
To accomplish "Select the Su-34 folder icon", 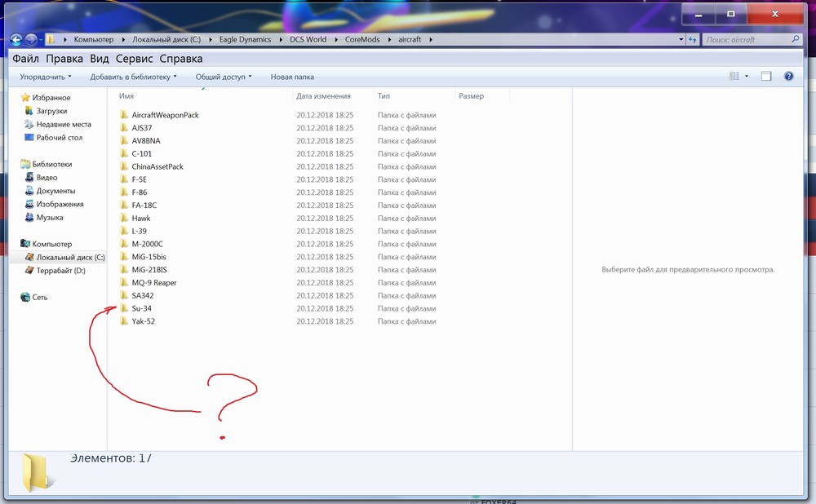I will tap(124, 308).
